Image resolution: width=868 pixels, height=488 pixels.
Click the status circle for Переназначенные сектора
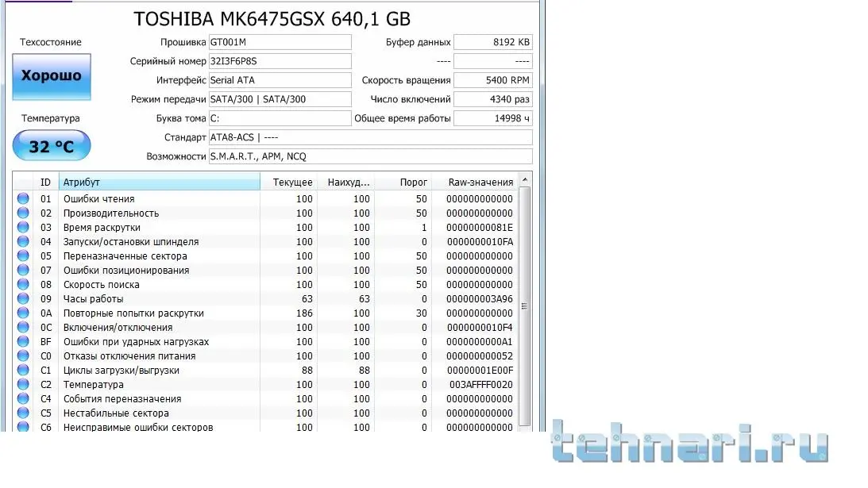[23, 256]
